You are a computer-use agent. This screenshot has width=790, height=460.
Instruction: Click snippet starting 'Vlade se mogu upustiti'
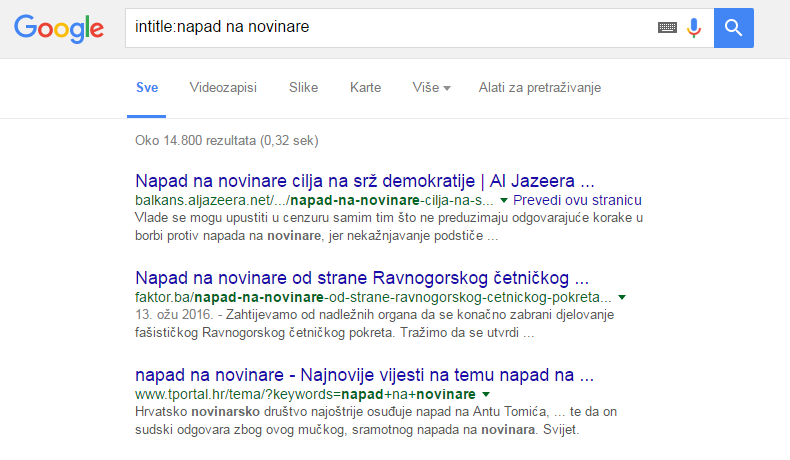point(389,227)
